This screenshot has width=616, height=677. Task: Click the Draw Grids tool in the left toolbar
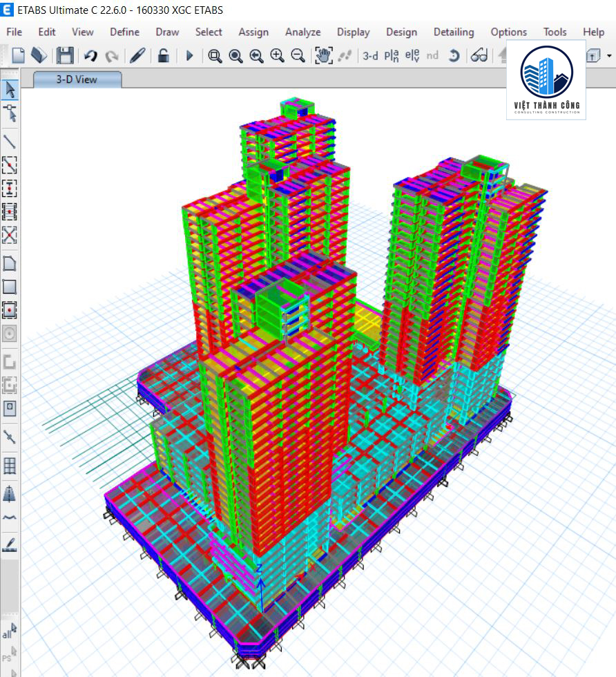[10, 466]
